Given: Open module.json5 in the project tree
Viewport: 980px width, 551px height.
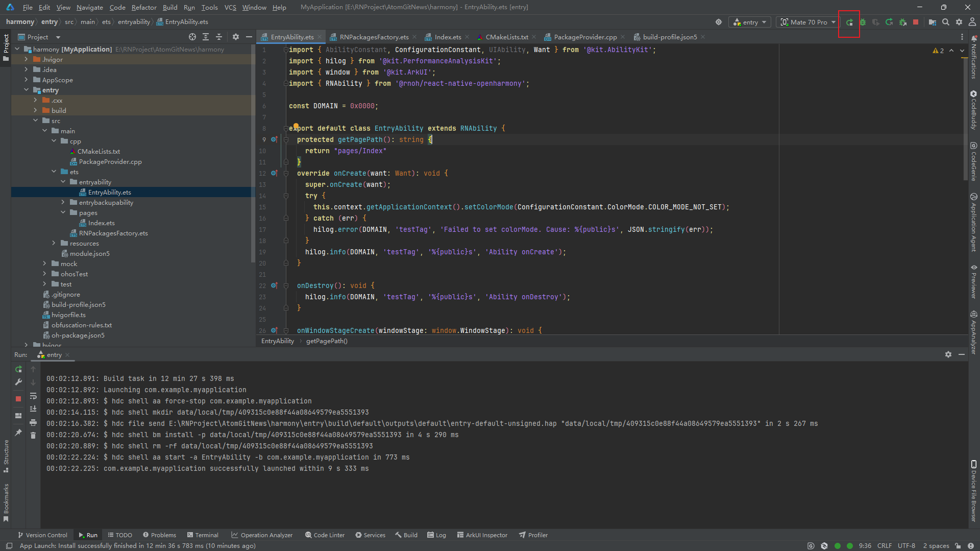Looking at the screenshot, I should [89, 253].
